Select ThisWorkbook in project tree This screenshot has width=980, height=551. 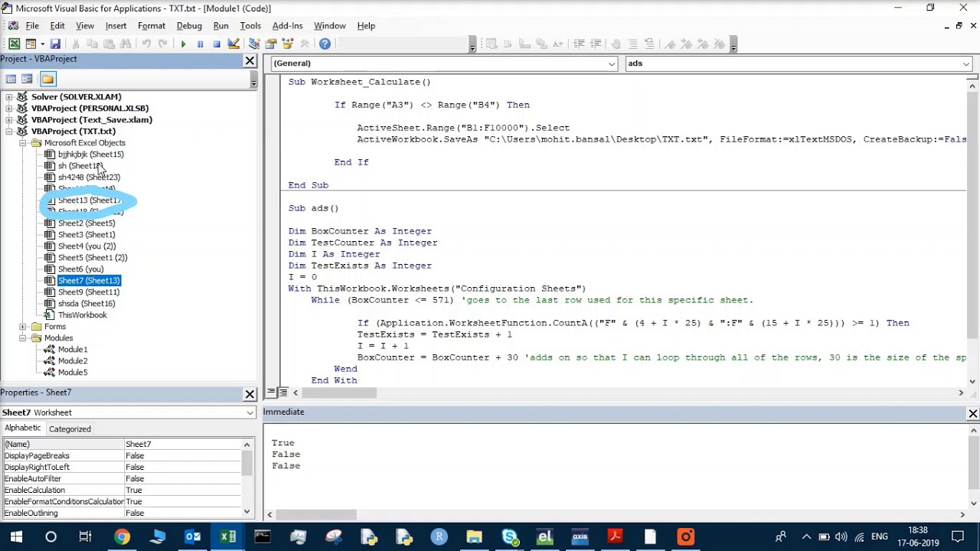83,315
